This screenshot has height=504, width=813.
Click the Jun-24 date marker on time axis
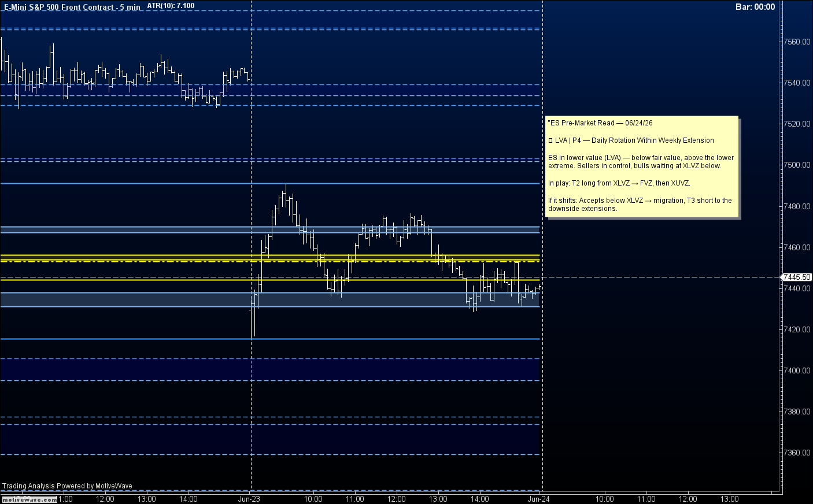[x=539, y=499]
